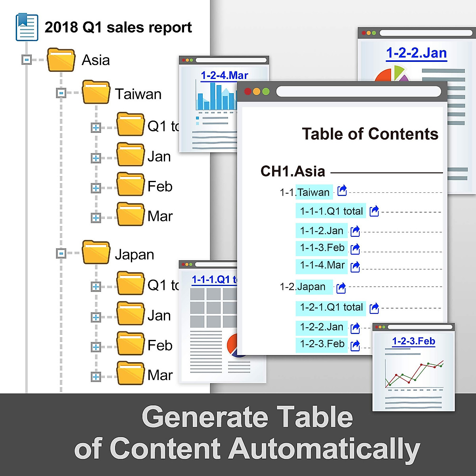This screenshot has width=476, height=476.
Task: Open the 1-2-2.Jan heading link
Action: pos(416,53)
